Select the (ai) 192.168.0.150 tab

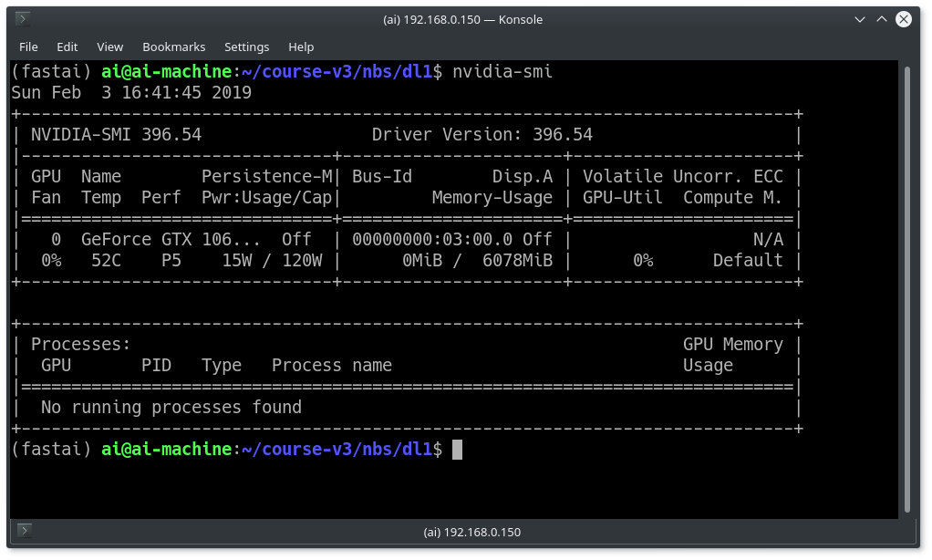pos(472,532)
